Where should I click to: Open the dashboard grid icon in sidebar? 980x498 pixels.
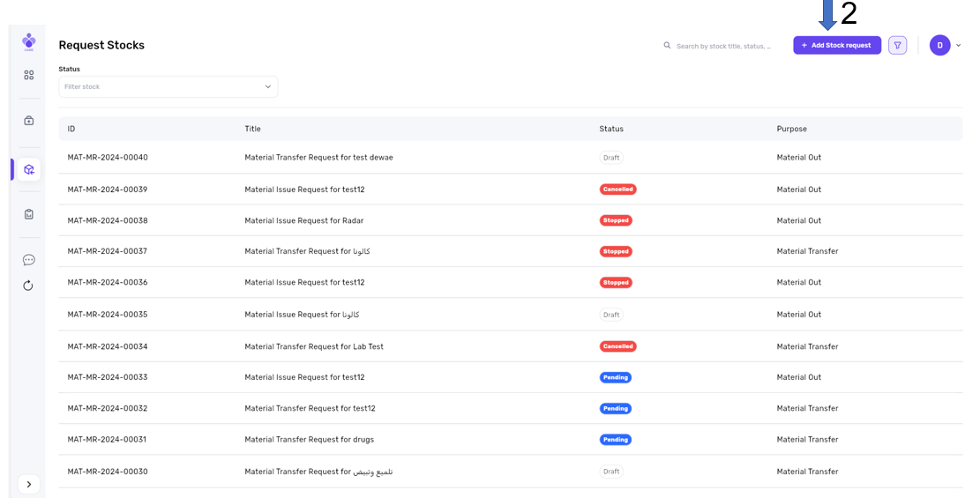(x=29, y=76)
